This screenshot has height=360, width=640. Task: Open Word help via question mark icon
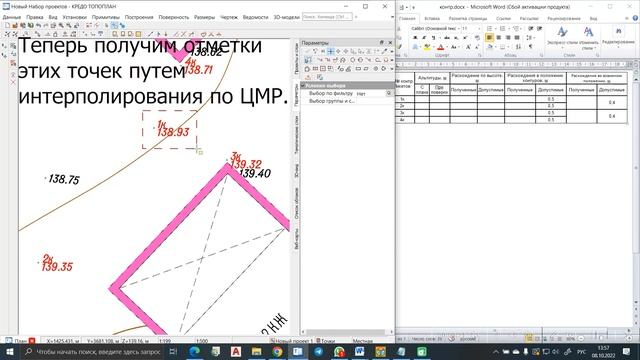635,18
